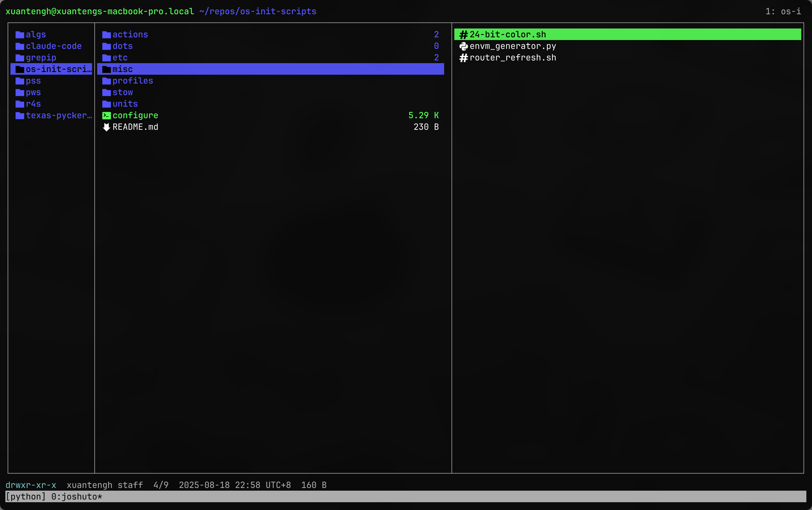Click the markdown arrow icon beside README.md
Viewport: 812px width, 510px height.
click(x=107, y=127)
